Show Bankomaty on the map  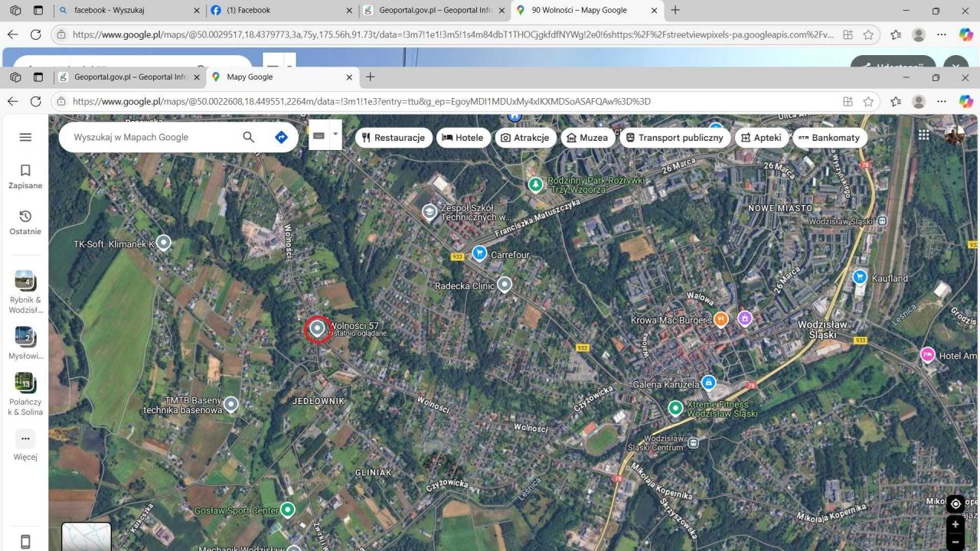[828, 138]
